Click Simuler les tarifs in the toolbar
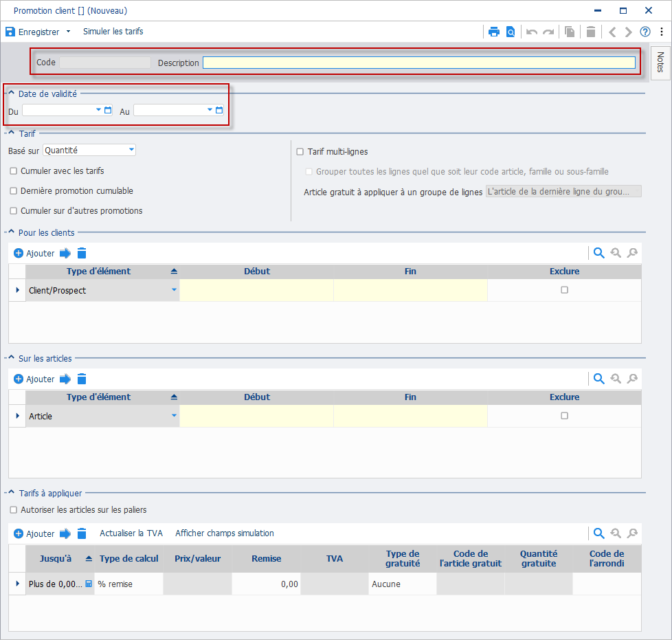 113,32
